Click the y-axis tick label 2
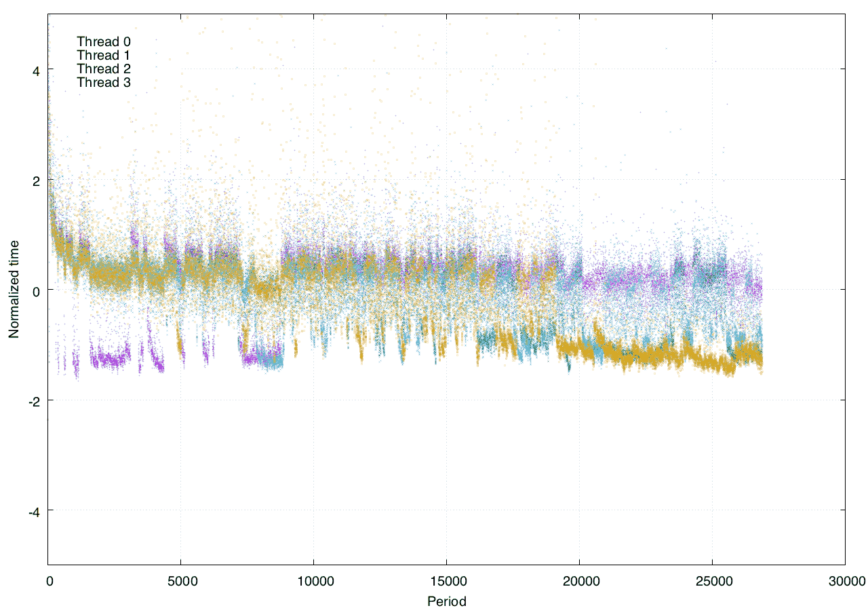The width and height of the screenshot is (868, 608). pos(37,180)
